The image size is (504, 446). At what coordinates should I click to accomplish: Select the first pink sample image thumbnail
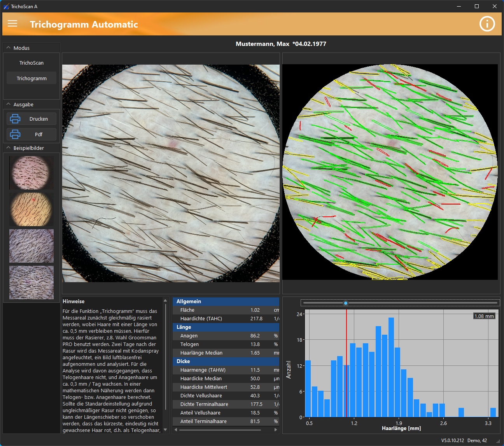pyautogui.click(x=31, y=172)
